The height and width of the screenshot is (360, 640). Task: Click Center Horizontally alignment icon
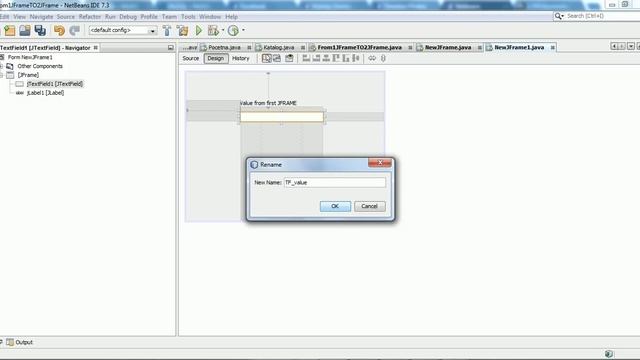point(326,58)
